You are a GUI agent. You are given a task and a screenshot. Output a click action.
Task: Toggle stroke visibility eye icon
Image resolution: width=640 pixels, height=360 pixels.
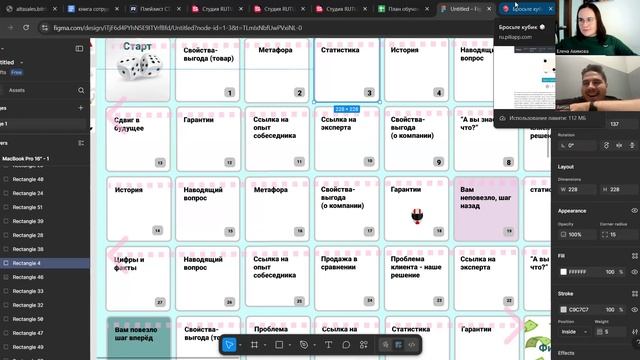(634, 309)
